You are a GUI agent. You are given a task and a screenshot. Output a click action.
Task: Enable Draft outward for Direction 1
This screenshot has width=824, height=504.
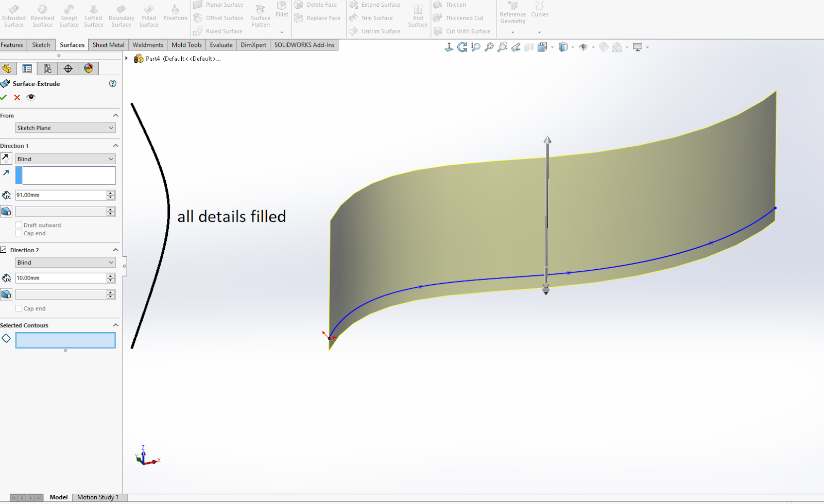[19, 224]
